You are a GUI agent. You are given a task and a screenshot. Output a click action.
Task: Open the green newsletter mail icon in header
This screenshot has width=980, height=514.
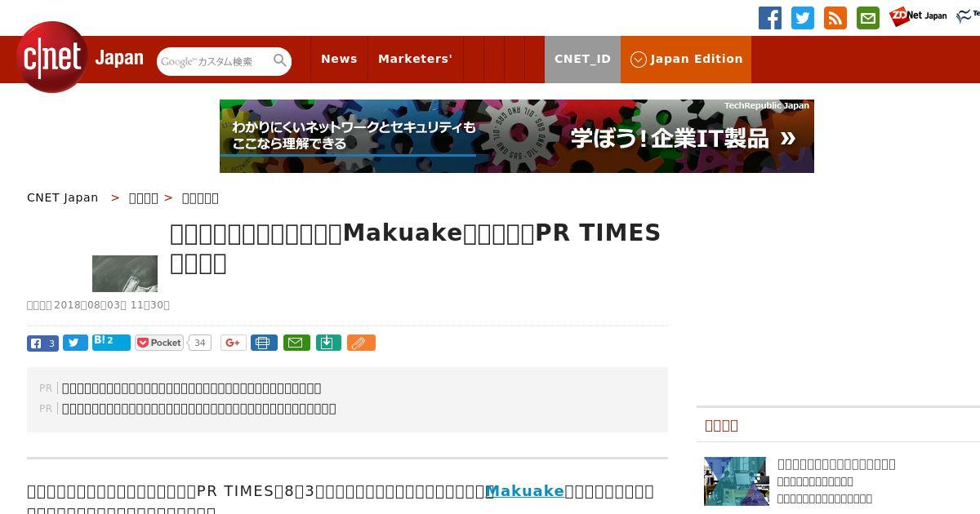868,18
